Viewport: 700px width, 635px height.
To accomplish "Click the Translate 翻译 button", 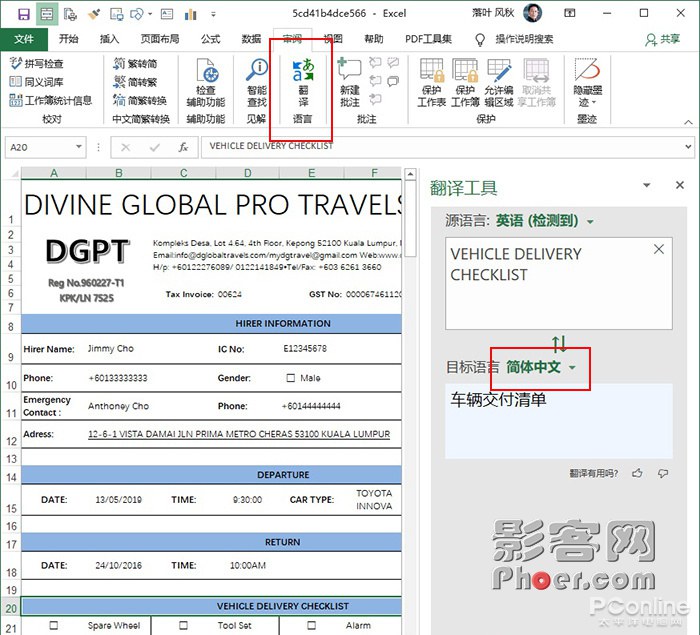I will click(x=303, y=83).
